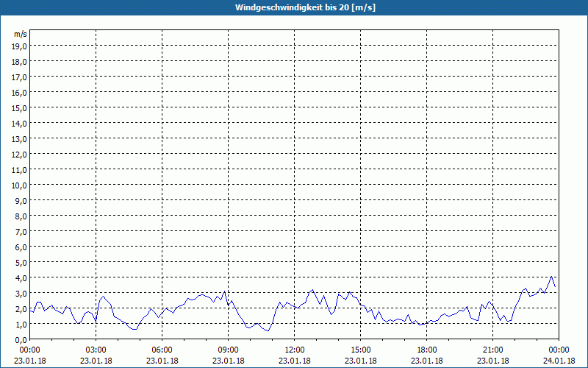Image resolution: width=588 pixels, height=368 pixels.
Task: Click the 18:00 time axis label
Action: coord(427,350)
